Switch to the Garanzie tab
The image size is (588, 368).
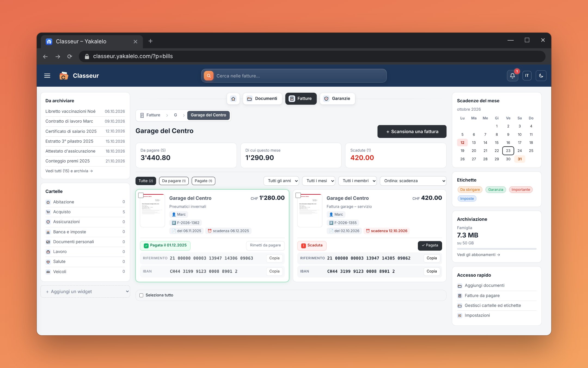338,99
